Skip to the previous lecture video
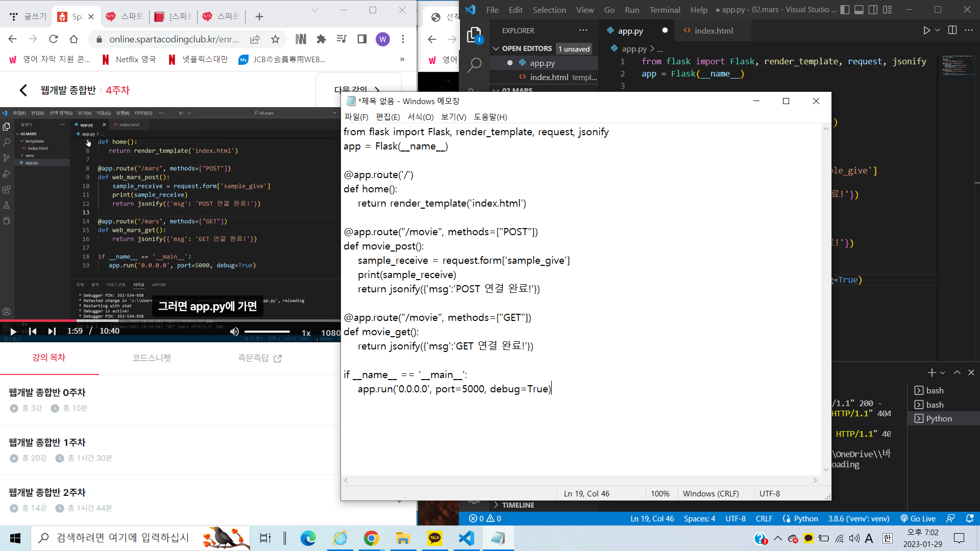Screen dimensions: 980x551 (33, 332)
